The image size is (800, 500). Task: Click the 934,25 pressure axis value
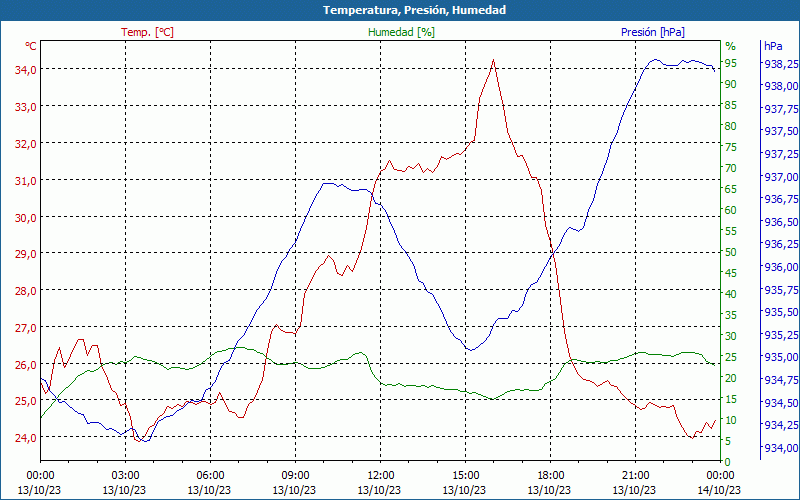(781, 425)
